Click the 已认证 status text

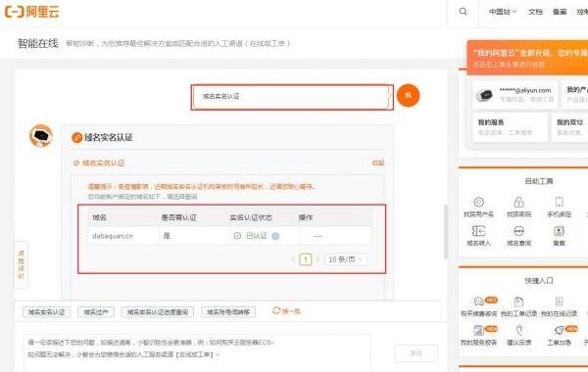tap(257, 236)
